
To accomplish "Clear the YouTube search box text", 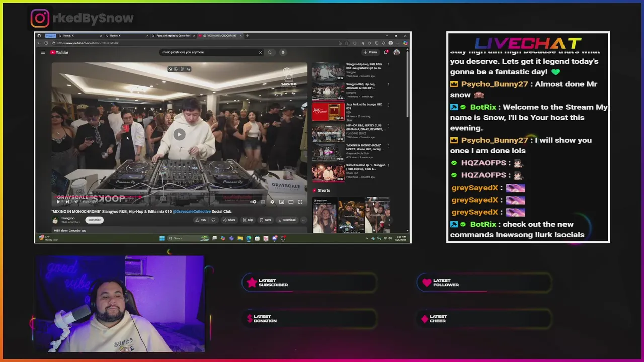I will coord(260,52).
